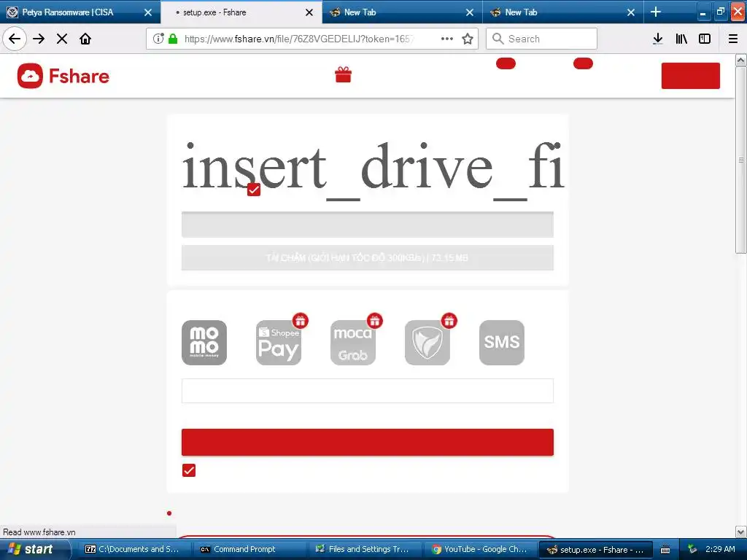Toggle the red checkbox below the red button
Viewport: 747px width, 560px height.
click(189, 470)
